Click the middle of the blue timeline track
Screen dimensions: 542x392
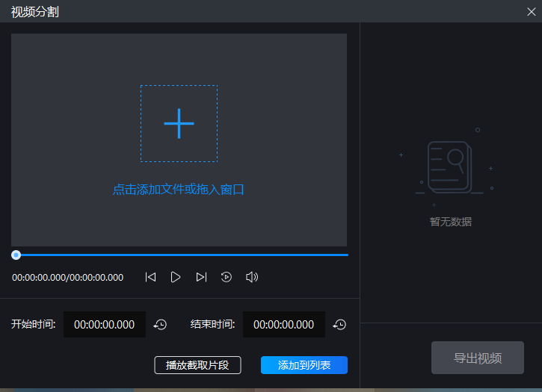coord(179,255)
